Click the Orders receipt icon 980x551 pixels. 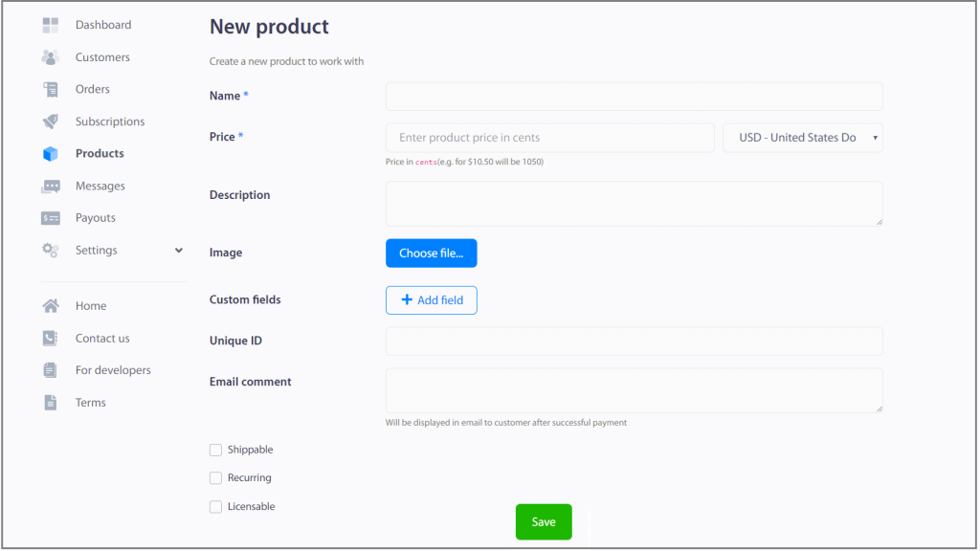pos(51,89)
